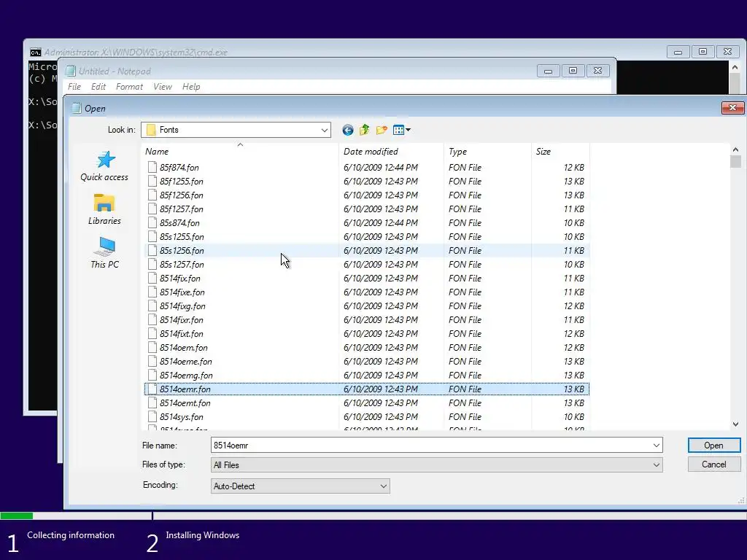Select the file icon of 8514fixg.fon
Screen dimensions: 747x560
click(152, 306)
